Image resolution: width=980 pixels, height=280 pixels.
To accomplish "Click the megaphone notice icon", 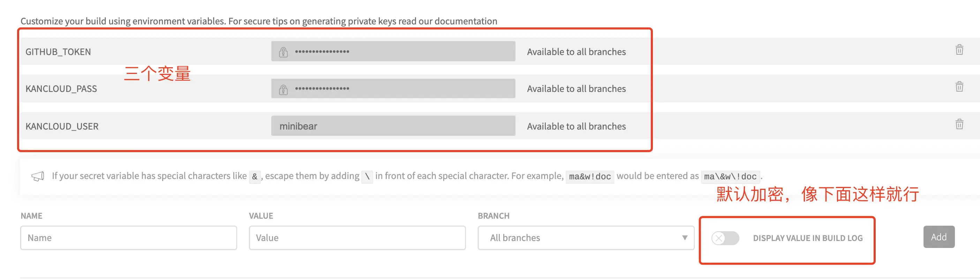I will click(x=38, y=176).
